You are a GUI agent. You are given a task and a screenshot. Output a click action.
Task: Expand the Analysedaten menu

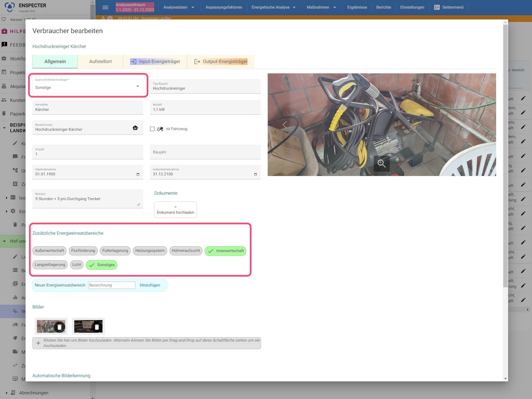click(x=179, y=7)
